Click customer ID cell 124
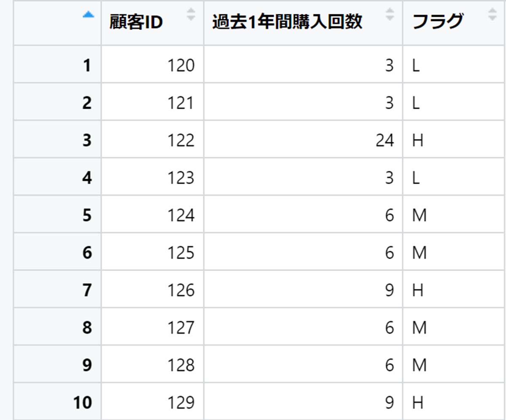Image resolution: width=506 pixels, height=420 pixels. pyautogui.click(x=152, y=214)
